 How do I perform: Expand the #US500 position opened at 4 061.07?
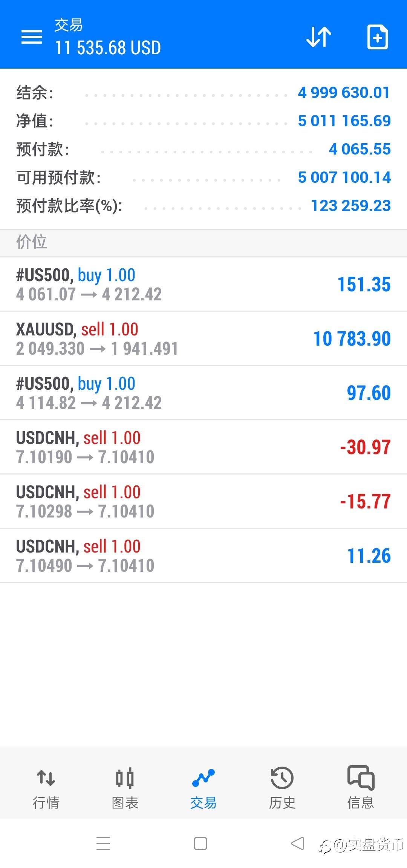203,285
